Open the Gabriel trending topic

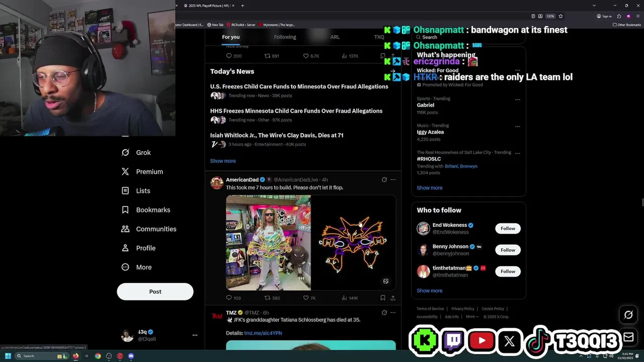tap(426, 105)
